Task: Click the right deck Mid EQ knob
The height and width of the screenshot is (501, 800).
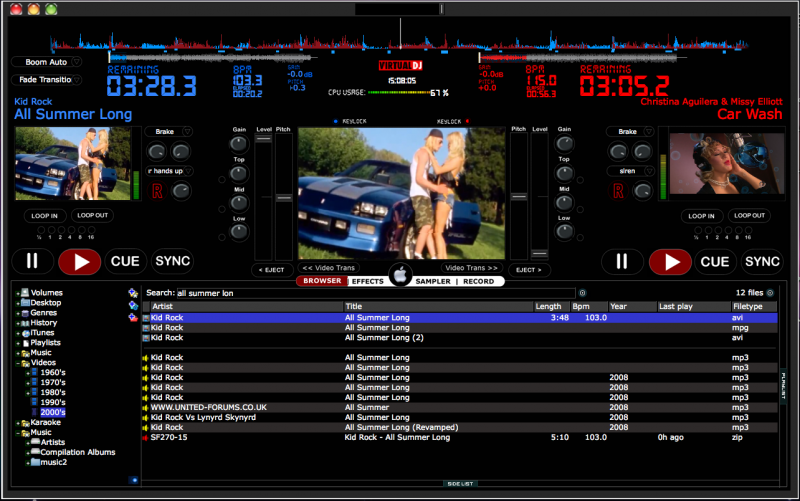Action: point(564,203)
